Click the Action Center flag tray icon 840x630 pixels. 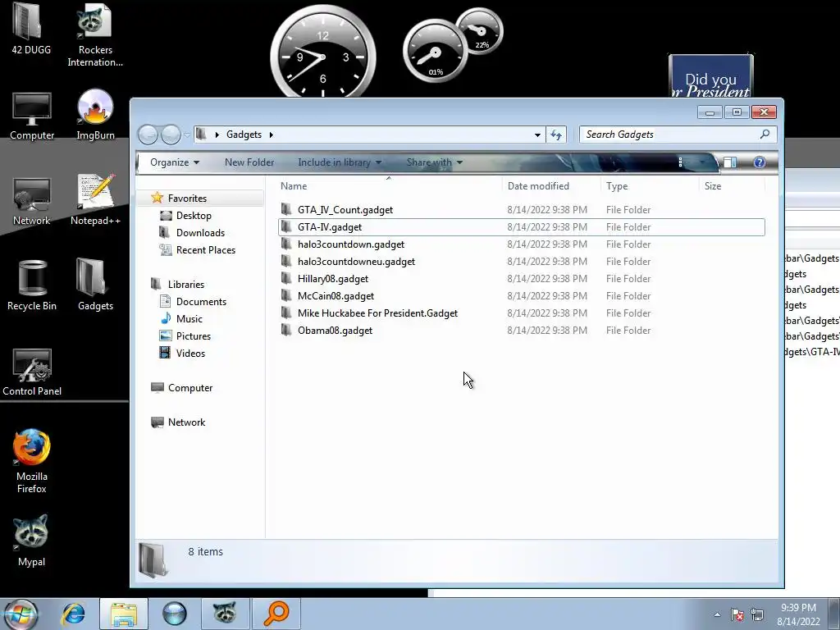(737, 614)
